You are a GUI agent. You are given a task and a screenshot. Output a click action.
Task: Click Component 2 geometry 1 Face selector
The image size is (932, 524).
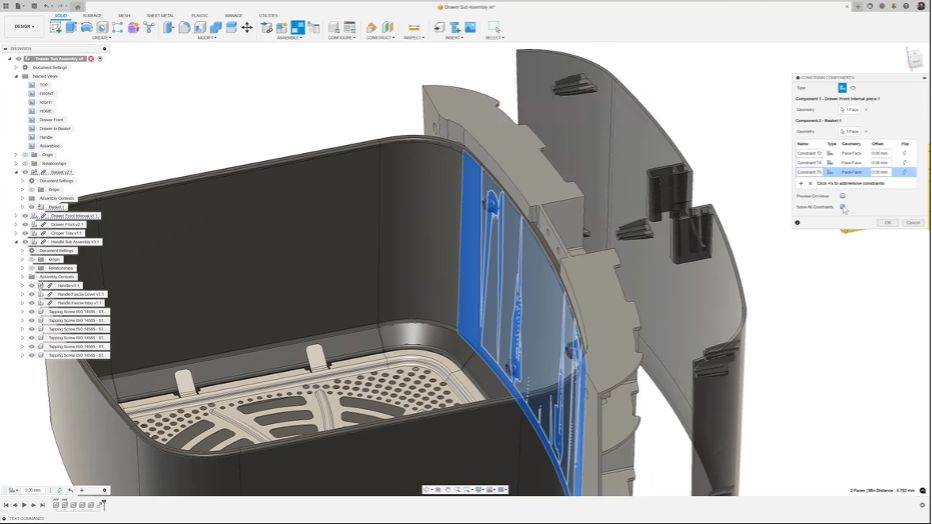pos(849,131)
